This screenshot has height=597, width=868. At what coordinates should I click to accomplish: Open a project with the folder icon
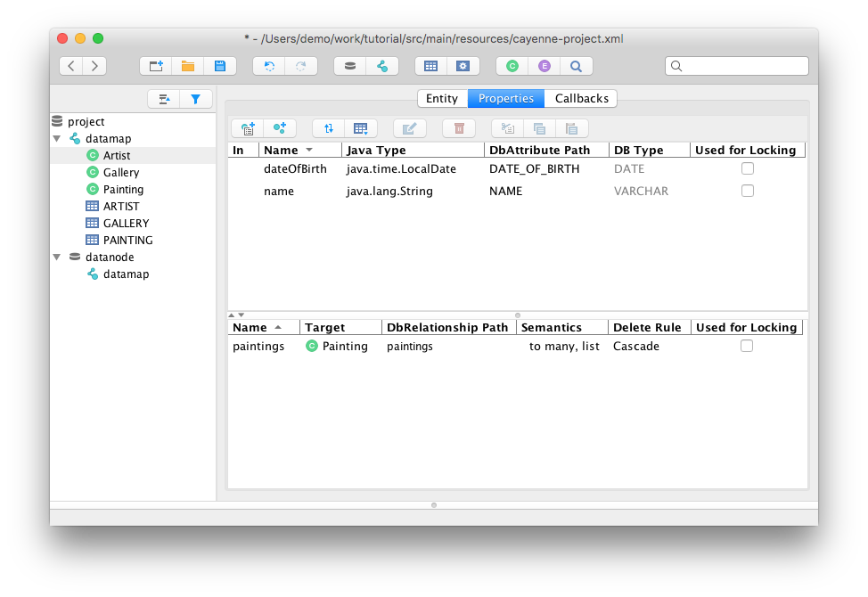pyautogui.click(x=188, y=66)
